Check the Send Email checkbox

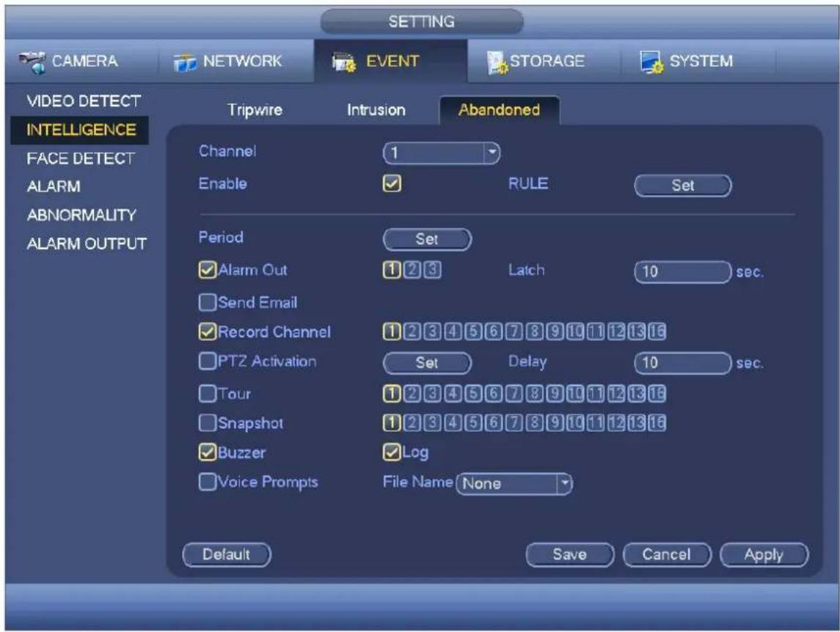(x=208, y=302)
